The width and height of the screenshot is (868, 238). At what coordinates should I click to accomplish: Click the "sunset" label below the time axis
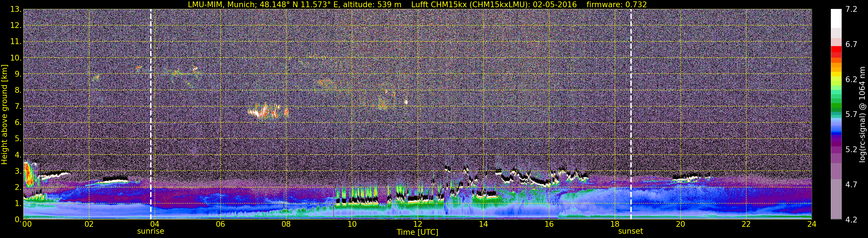tap(630, 231)
